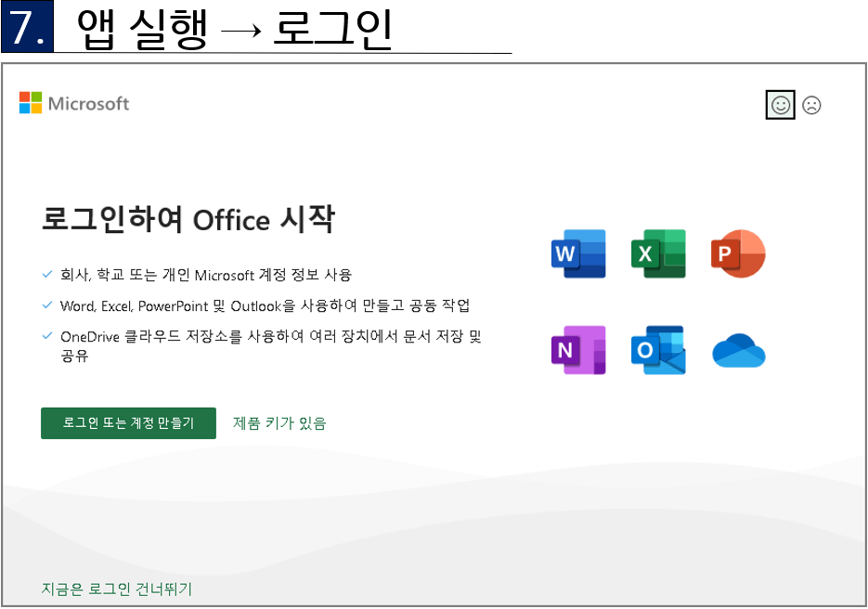The height and width of the screenshot is (609, 868).
Task: Send negative feedback with frowning face
Action: tap(811, 105)
